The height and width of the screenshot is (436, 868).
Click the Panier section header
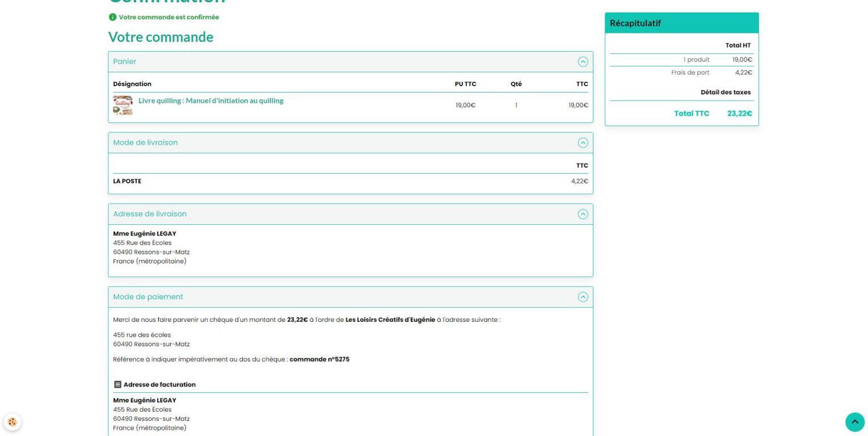[x=351, y=61]
